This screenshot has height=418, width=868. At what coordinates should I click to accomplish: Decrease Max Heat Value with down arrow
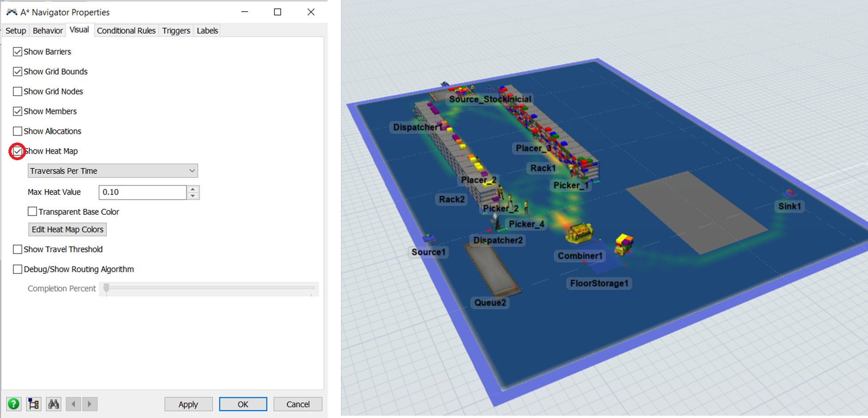tap(193, 196)
